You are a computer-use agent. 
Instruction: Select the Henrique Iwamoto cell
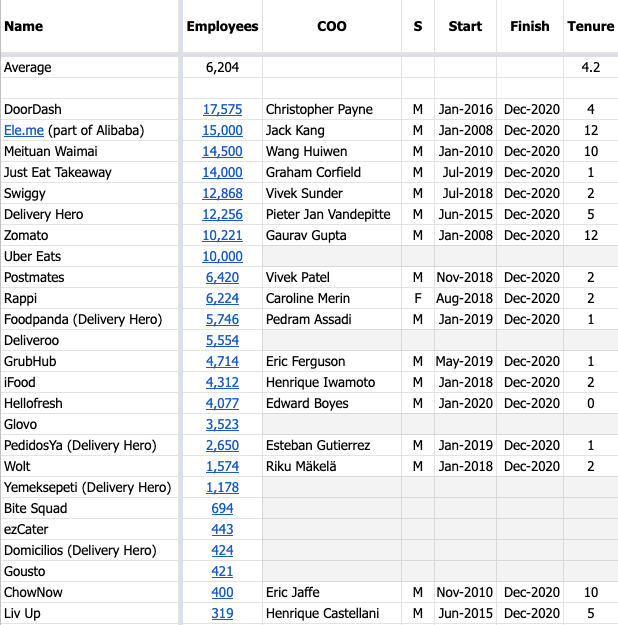[332, 382]
